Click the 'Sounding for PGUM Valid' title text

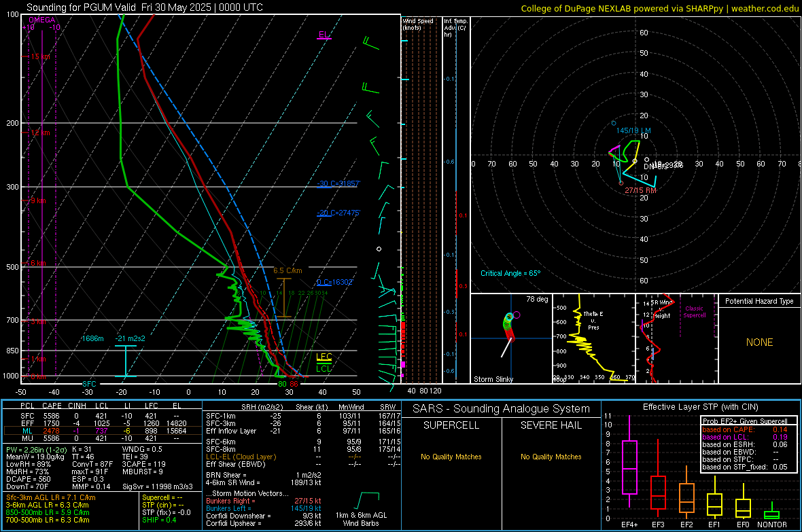click(81, 7)
